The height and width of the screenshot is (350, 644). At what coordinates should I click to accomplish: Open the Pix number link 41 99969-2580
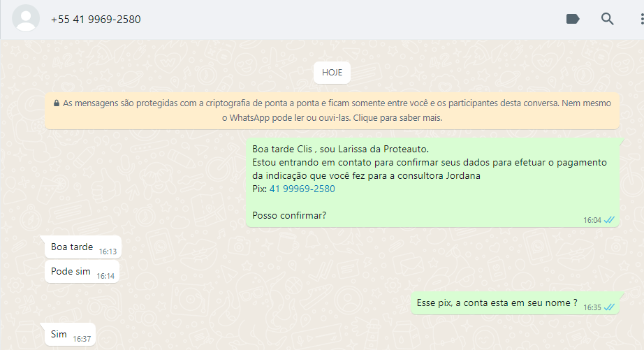(302, 189)
